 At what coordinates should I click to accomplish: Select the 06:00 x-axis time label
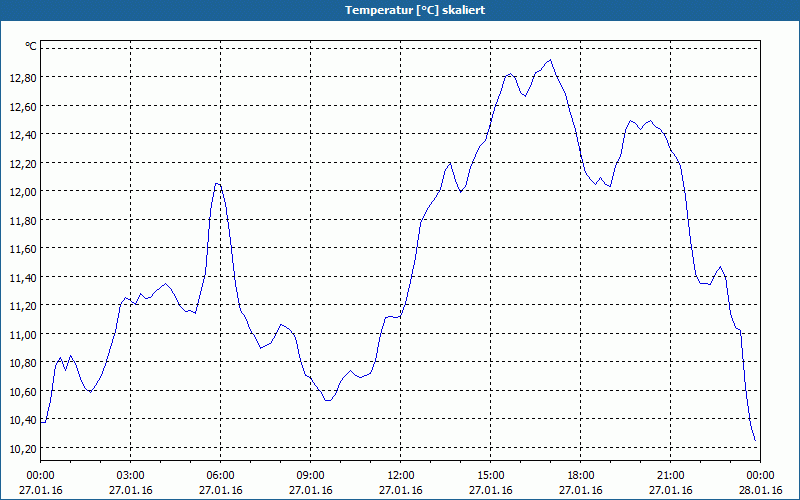(x=221, y=475)
